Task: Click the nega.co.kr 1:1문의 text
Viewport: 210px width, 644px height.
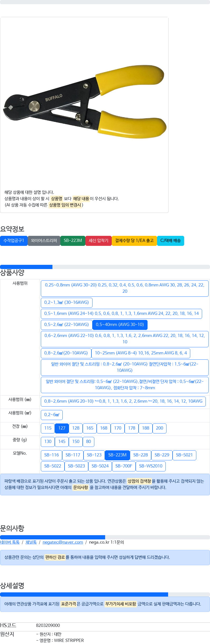Action: [106, 542]
